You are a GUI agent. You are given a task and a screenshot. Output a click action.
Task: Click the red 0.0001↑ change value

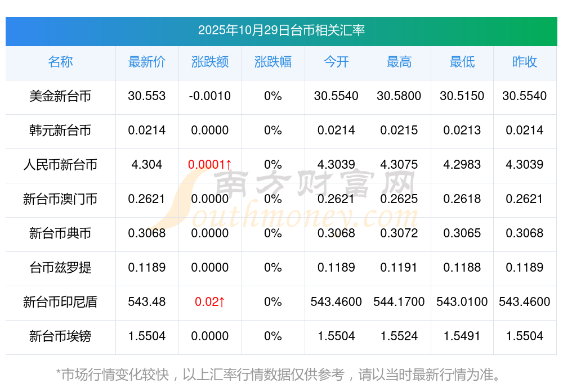pyautogui.click(x=209, y=165)
